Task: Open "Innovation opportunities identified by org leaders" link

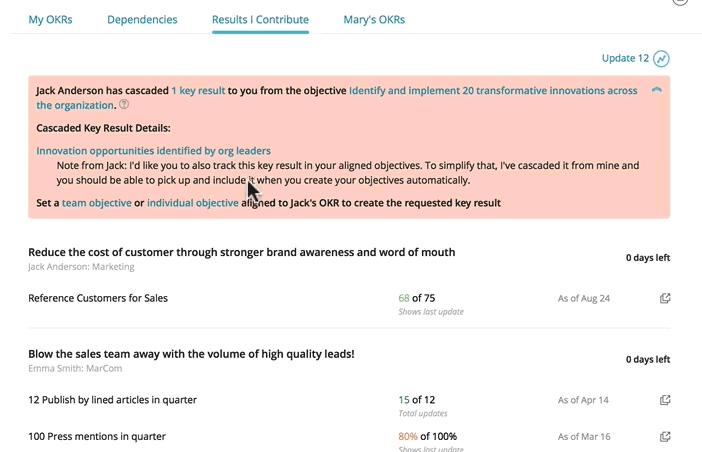Action: 153,151
